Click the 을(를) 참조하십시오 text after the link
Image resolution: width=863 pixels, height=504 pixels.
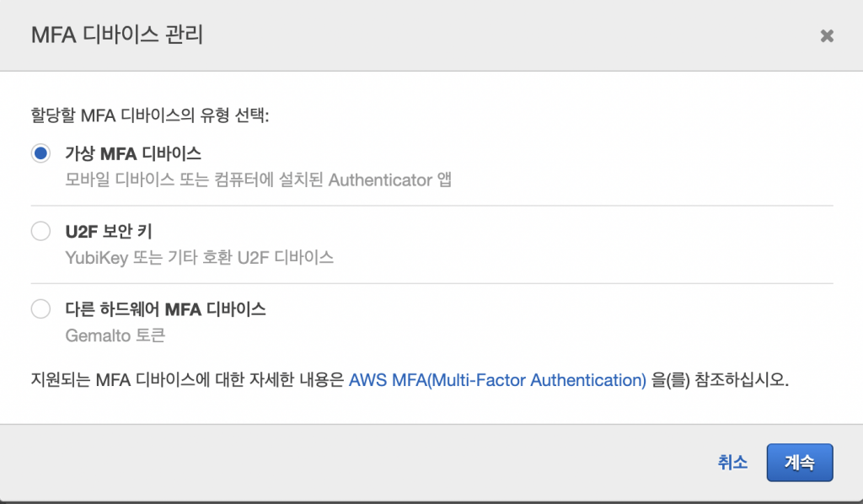pyautogui.click(x=720, y=380)
